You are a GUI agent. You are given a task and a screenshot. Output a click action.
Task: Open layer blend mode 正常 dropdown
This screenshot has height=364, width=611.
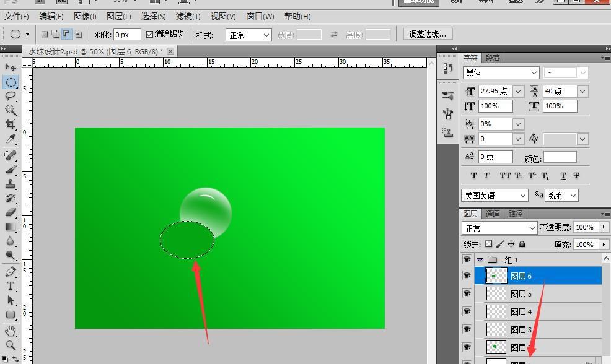[x=499, y=228]
